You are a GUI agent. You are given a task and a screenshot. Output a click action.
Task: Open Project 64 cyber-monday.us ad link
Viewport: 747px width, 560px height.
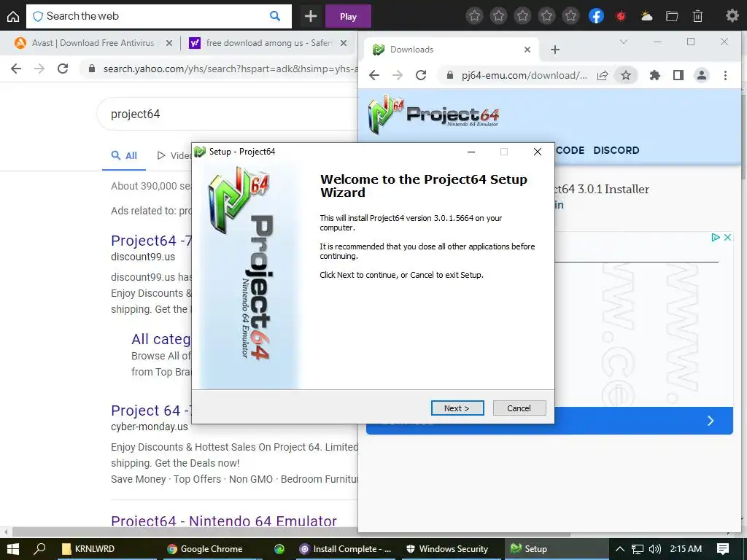(x=151, y=411)
